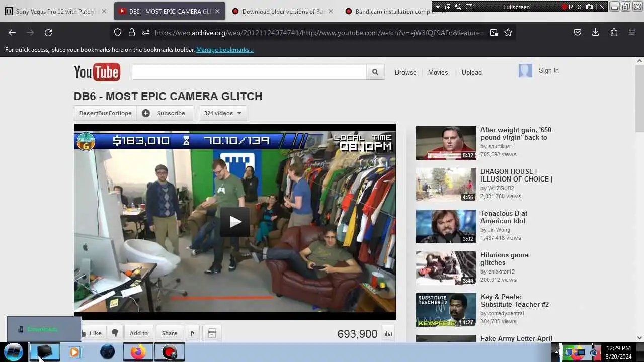Show video statistics bar-chart icon
Viewport: 644px width, 362px height.
[x=388, y=333]
